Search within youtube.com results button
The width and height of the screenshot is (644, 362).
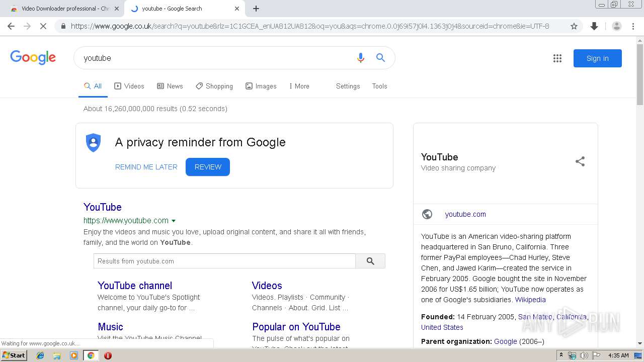pyautogui.click(x=370, y=261)
